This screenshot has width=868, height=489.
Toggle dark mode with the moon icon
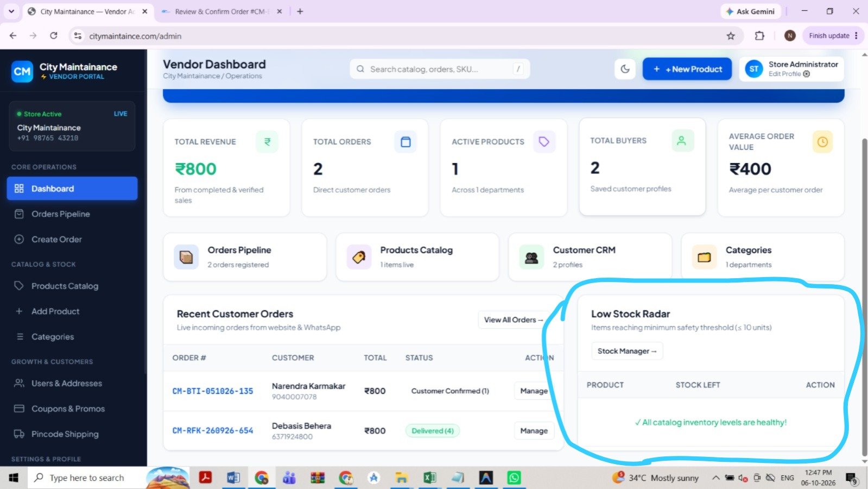[625, 69]
